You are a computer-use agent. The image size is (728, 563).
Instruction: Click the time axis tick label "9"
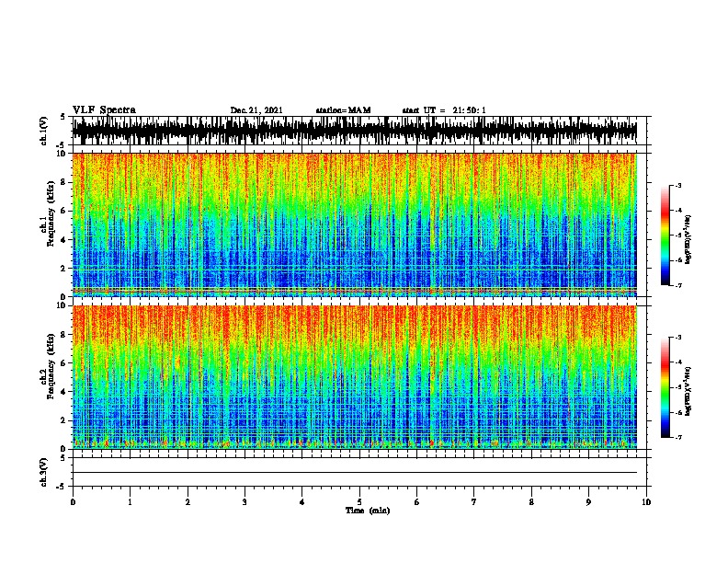[588, 502]
